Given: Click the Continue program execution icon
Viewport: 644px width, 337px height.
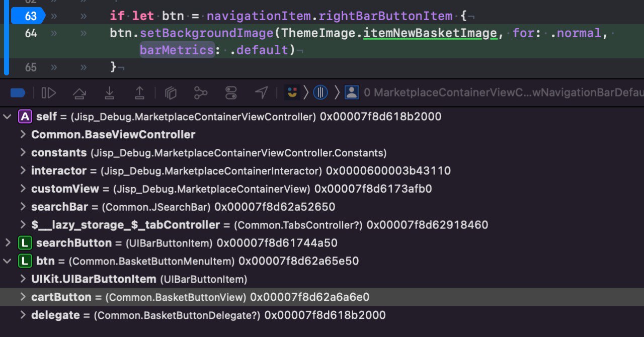Looking at the screenshot, I should [x=48, y=93].
